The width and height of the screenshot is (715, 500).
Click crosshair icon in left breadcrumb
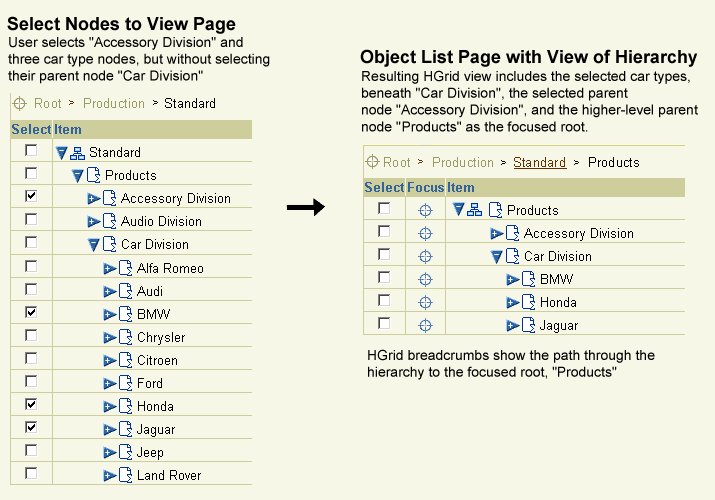point(20,103)
